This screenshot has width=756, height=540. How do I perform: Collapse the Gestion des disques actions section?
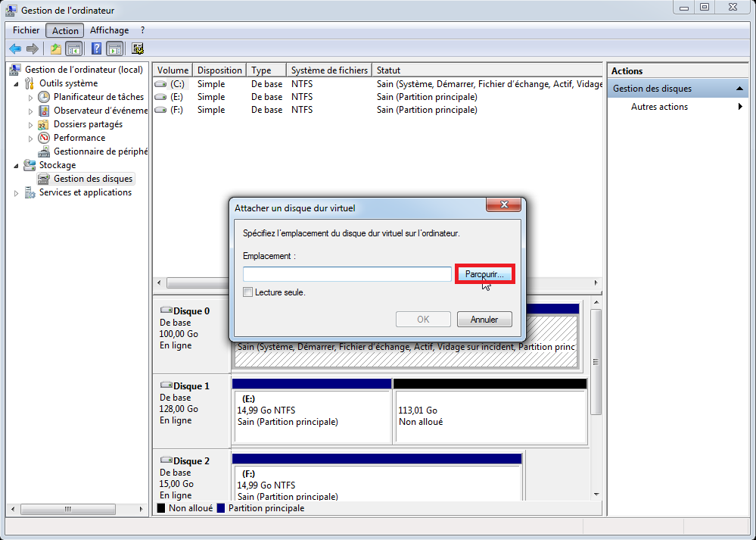[739, 89]
